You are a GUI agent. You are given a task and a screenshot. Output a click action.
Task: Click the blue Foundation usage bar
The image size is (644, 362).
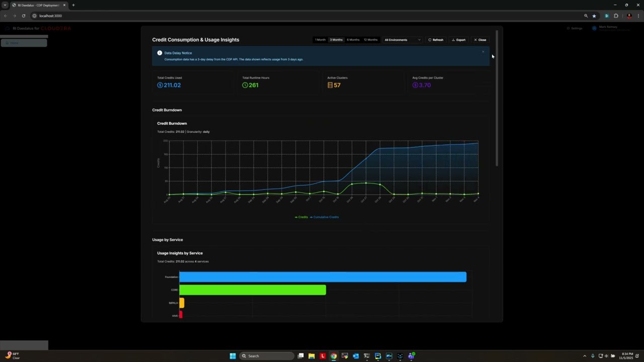coord(323,277)
